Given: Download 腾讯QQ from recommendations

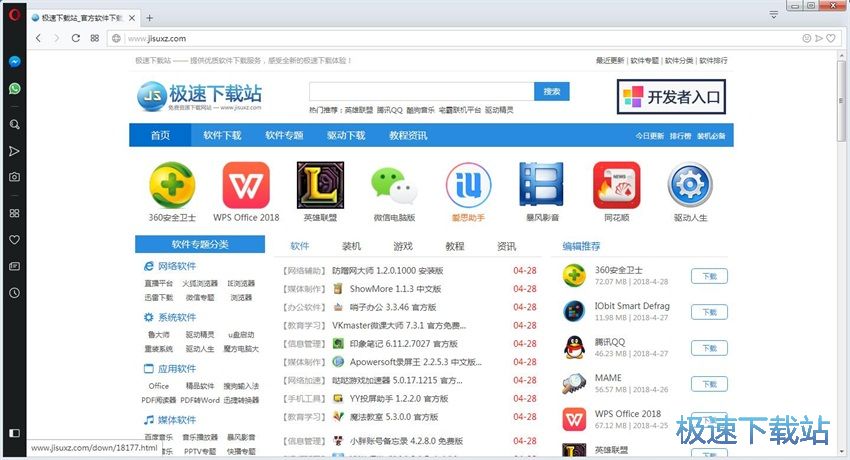Looking at the screenshot, I should coord(709,348).
